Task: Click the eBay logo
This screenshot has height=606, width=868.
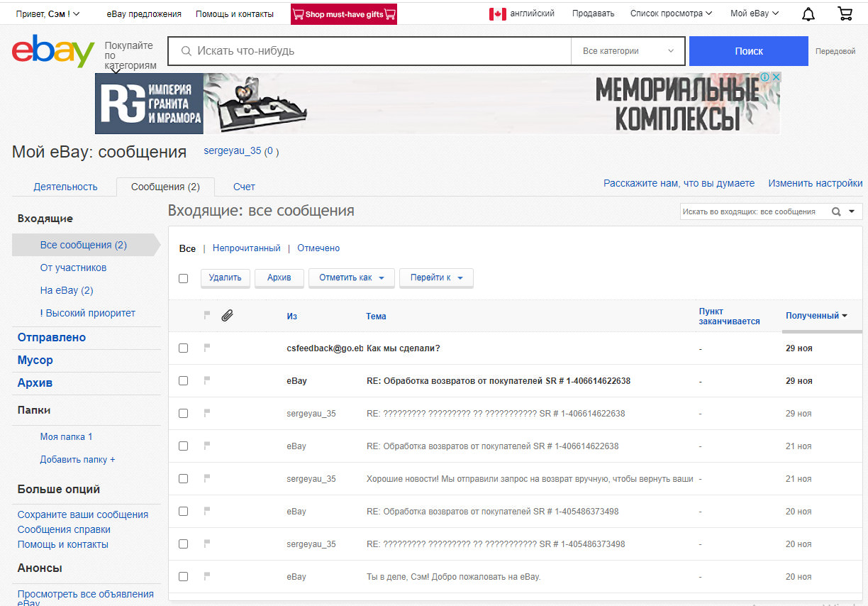Action: coord(53,51)
